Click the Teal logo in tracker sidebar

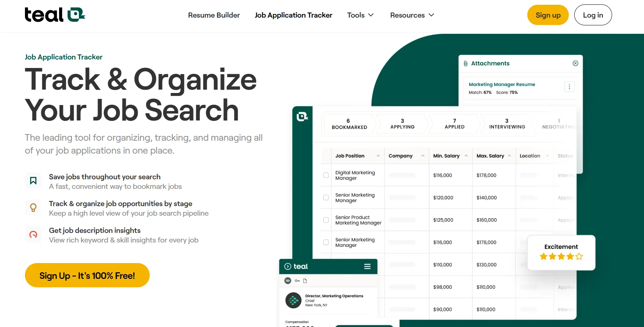pyautogui.click(x=302, y=117)
